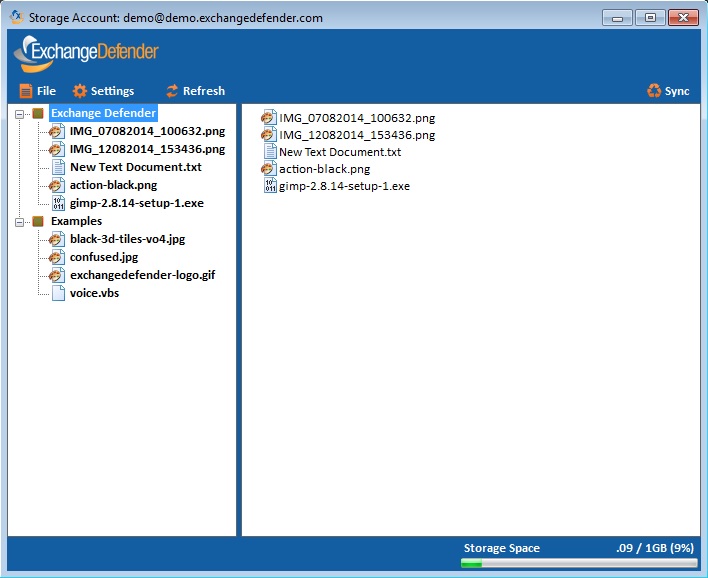
Task: Click the Sync recycle icon
Action: (654, 91)
